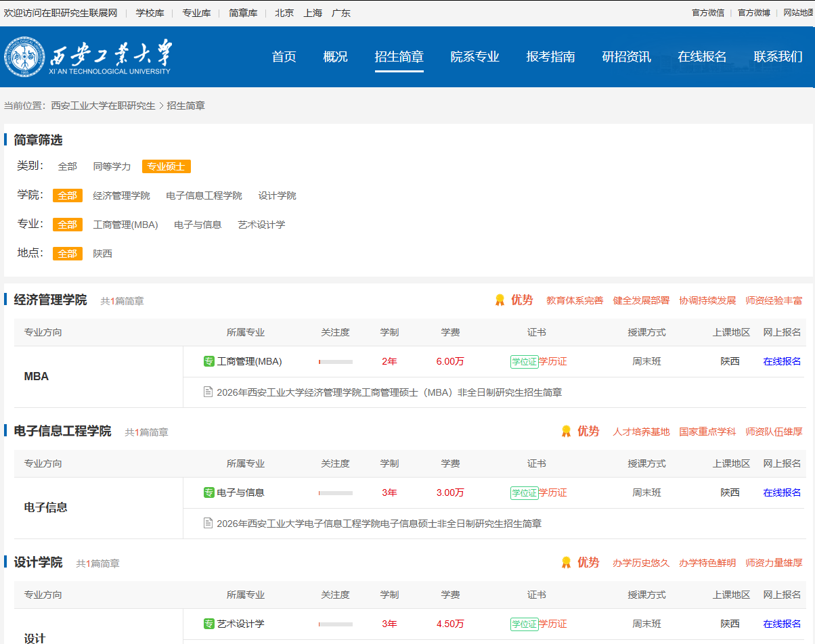The height and width of the screenshot is (644, 815).
Task: Click the green 专 icon beside 艺术设计学
Action: tap(209, 624)
